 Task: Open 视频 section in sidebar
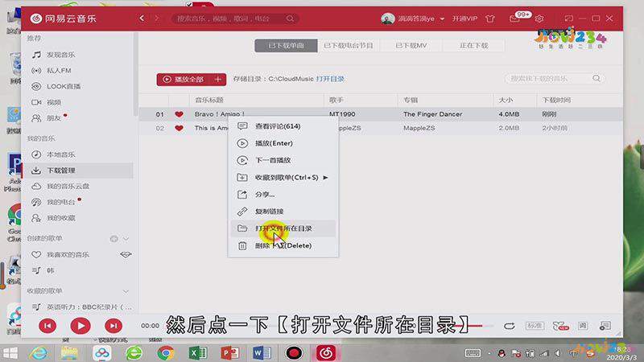[x=54, y=102]
